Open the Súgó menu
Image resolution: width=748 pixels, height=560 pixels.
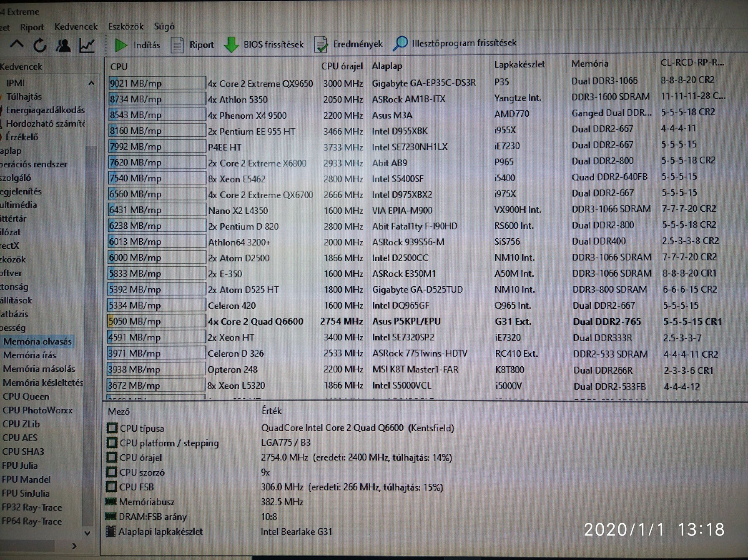164,26
